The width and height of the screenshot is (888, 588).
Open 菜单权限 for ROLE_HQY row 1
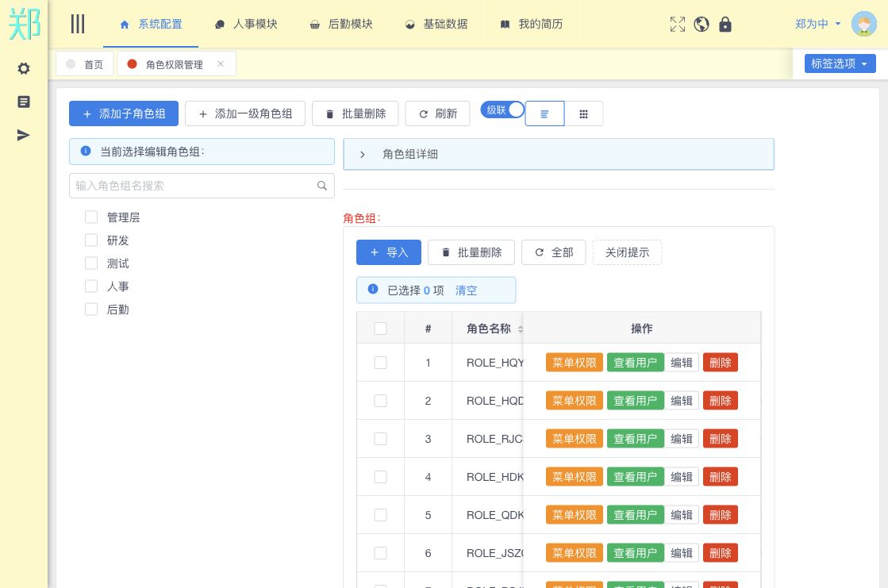(x=575, y=363)
